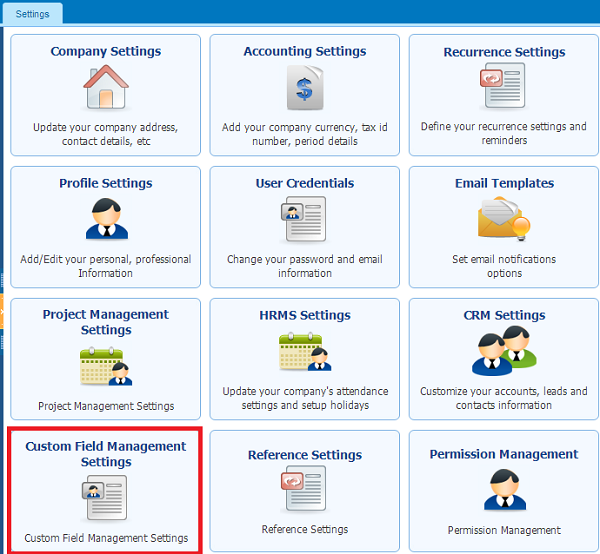Open the HRMS Settings calendar icon

pos(305,352)
